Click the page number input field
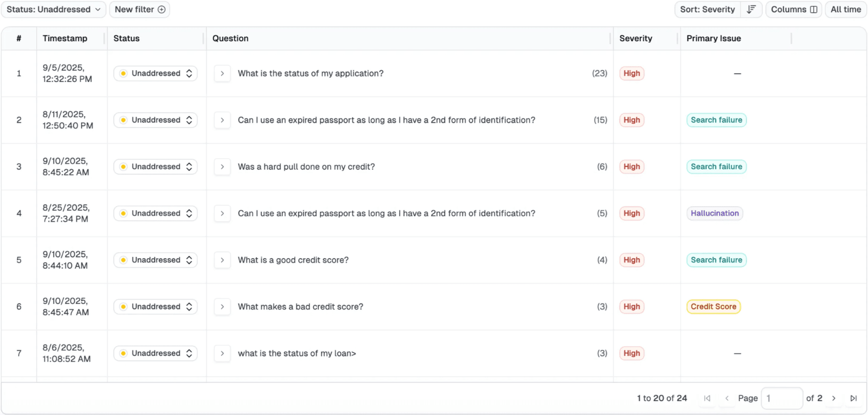 click(x=782, y=398)
